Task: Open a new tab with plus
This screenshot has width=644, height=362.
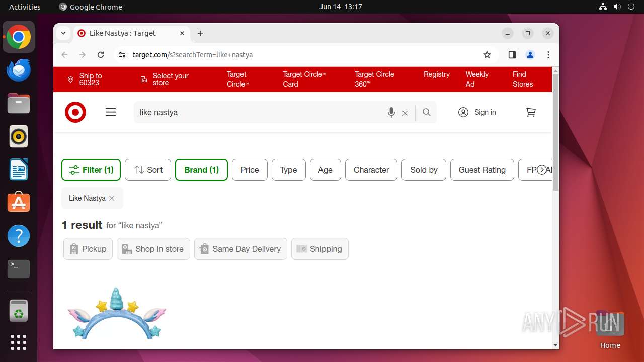Action: tap(200, 33)
